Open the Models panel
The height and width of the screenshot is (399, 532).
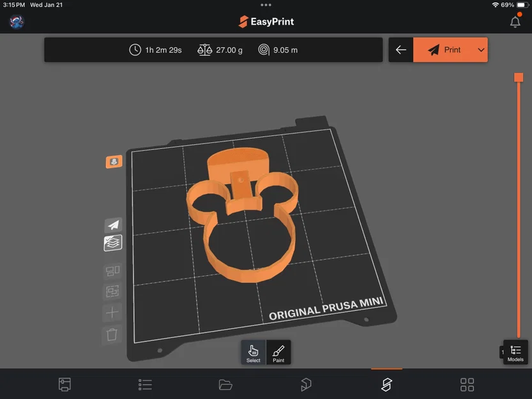pyautogui.click(x=515, y=352)
